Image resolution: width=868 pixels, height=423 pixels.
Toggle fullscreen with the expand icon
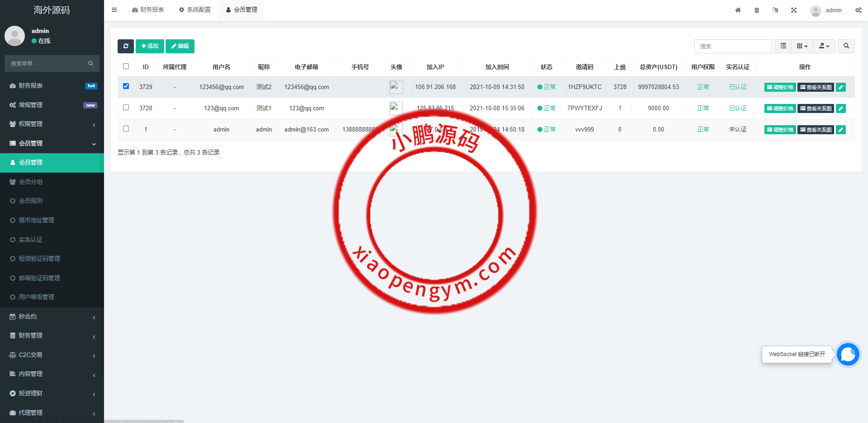[794, 10]
